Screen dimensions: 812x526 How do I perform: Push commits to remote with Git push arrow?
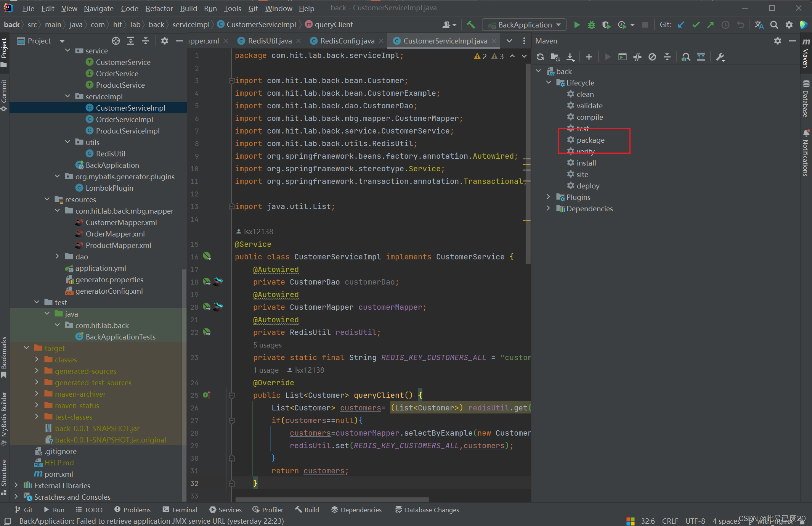(711, 24)
